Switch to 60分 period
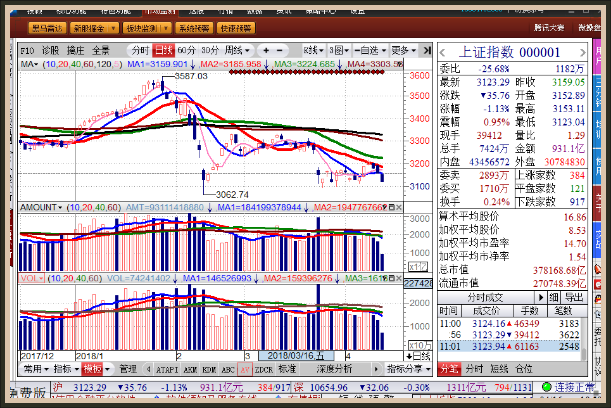The height and width of the screenshot is (408, 611). 186,50
